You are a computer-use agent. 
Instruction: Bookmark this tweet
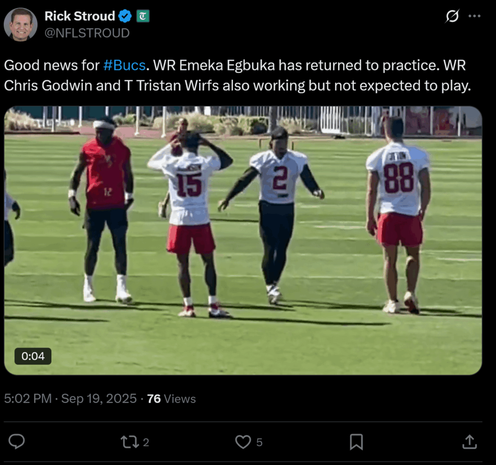[x=356, y=442]
